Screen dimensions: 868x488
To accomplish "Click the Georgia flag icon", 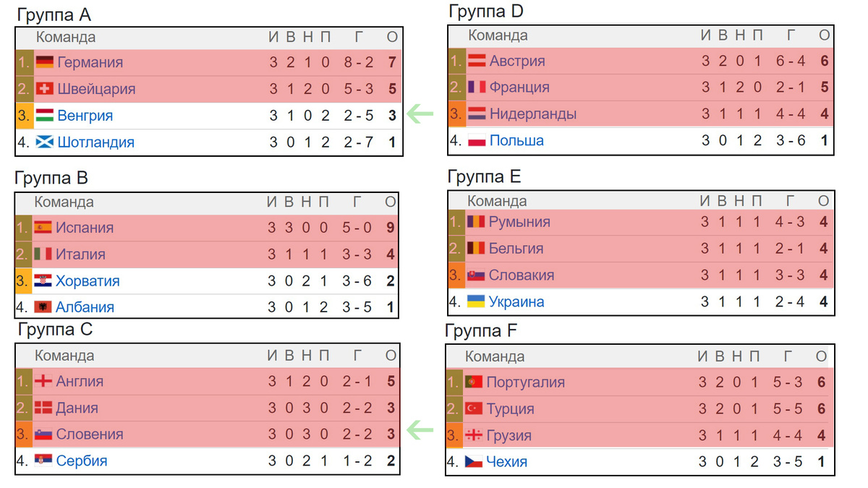I will click(474, 435).
